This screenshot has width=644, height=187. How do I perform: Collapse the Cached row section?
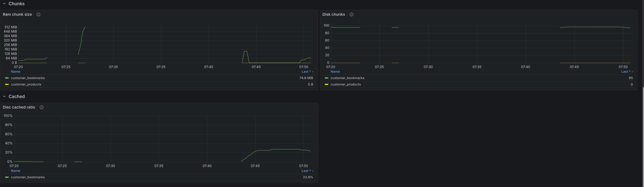[4, 97]
